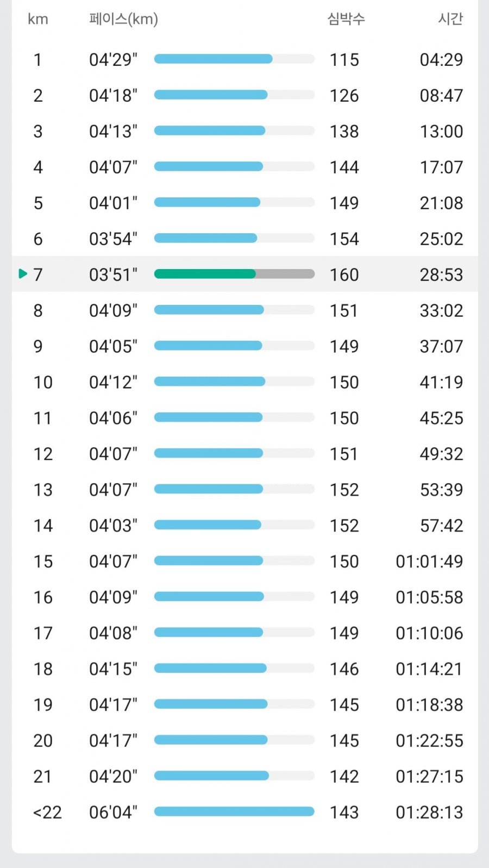Click cumulative time 01:01:49 on km 15

[x=429, y=561]
